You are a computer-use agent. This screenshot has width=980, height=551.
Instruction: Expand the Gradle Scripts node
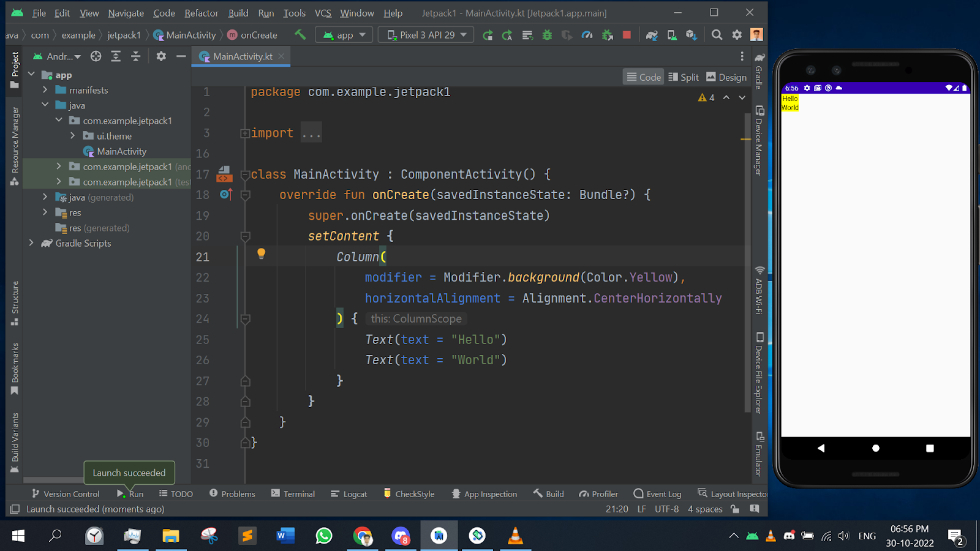coord(31,243)
